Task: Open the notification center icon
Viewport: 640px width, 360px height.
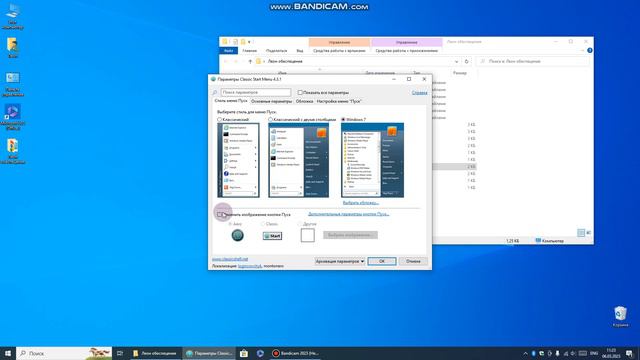Action: (629, 353)
